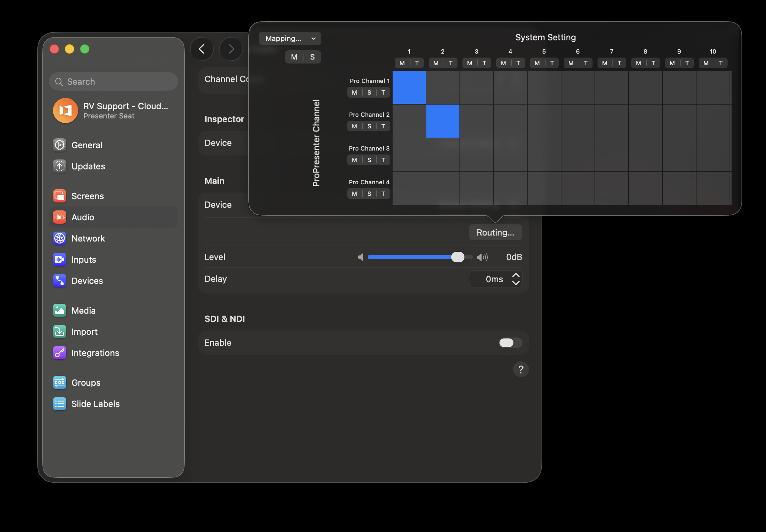Go back with the left chevron
Image resolution: width=766 pixels, height=532 pixels.
202,49
